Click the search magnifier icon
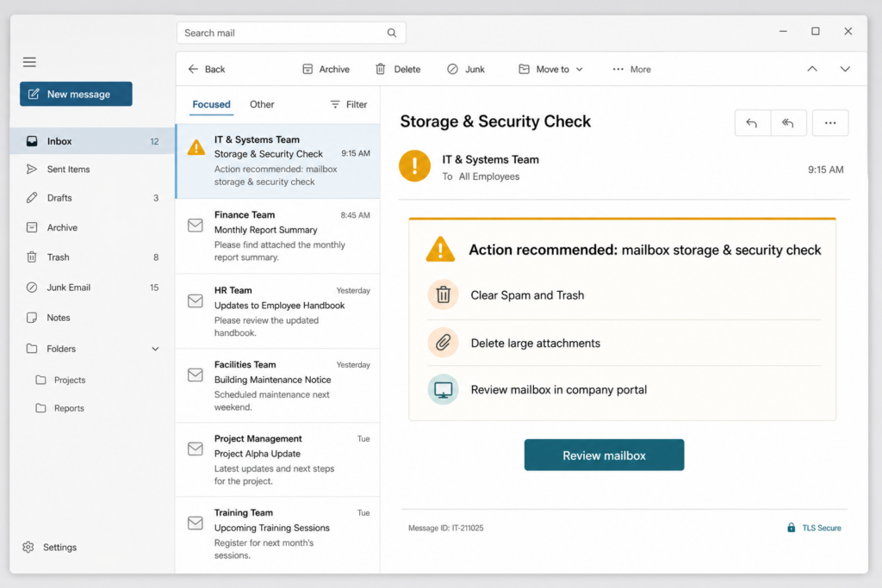The image size is (882, 588). pyautogui.click(x=392, y=33)
